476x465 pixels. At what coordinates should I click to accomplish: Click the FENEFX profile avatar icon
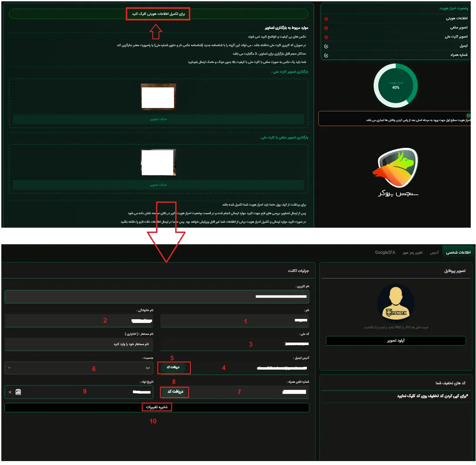click(396, 302)
